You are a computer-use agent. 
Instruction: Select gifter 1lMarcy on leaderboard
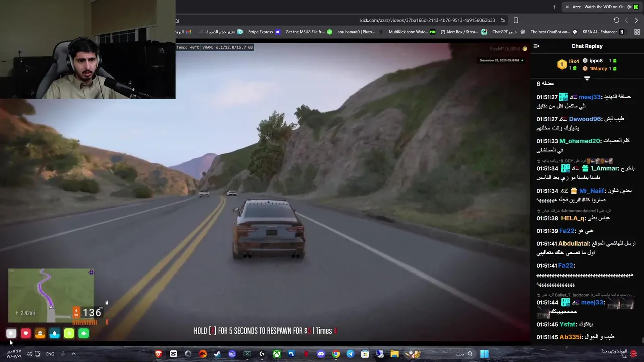[x=598, y=68]
